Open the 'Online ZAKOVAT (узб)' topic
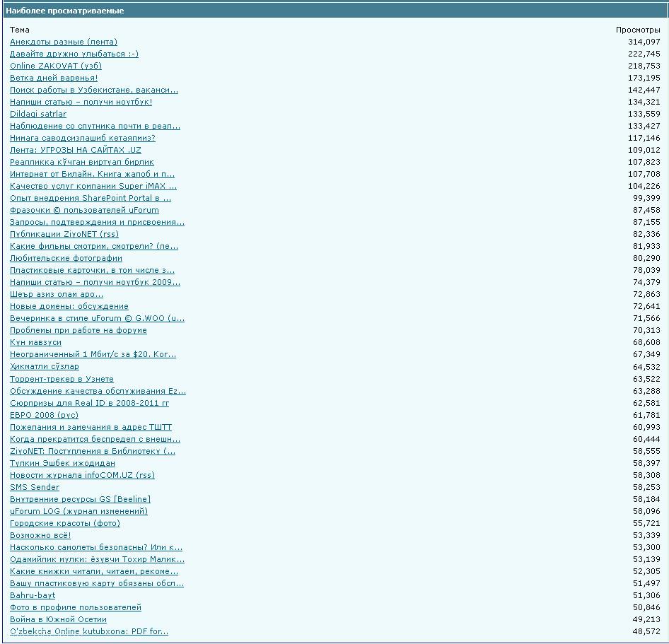The width and height of the screenshot is (669, 644). pos(56,66)
